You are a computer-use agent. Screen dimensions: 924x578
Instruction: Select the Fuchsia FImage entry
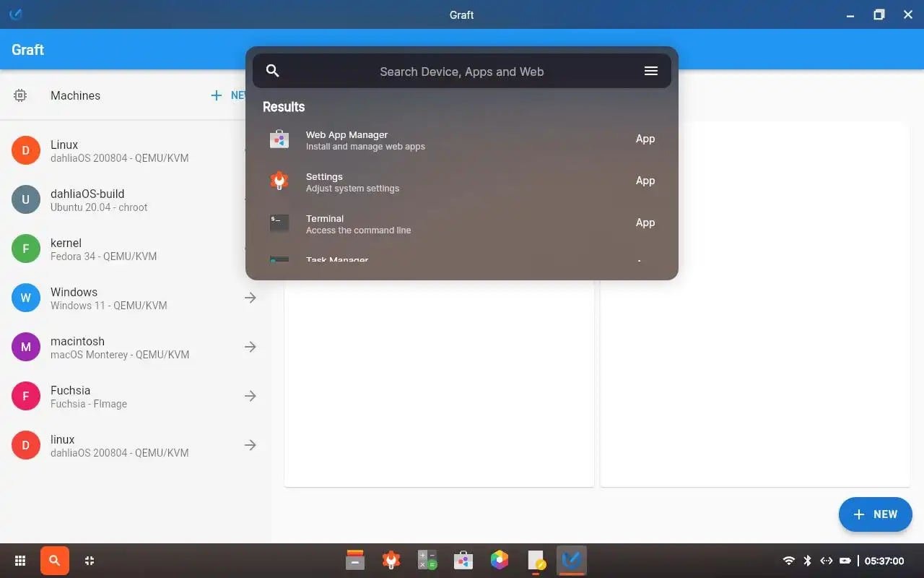[x=135, y=396]
